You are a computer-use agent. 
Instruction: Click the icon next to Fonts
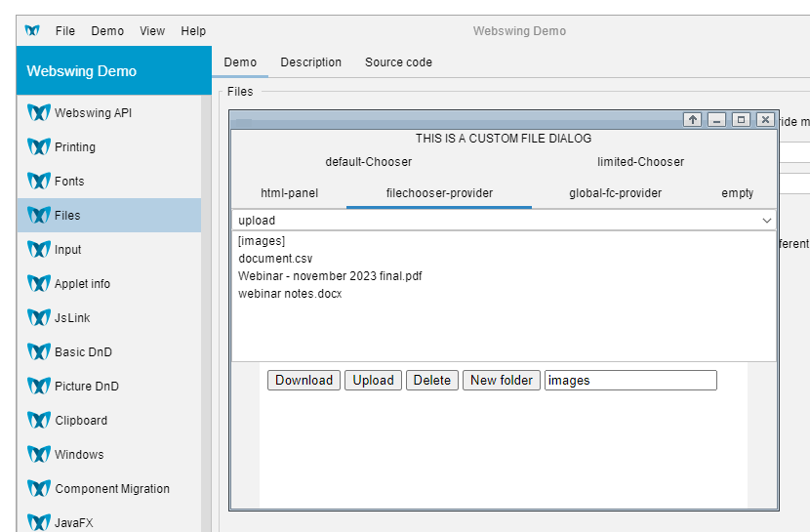pyautogui.click(x=39, y=181)
